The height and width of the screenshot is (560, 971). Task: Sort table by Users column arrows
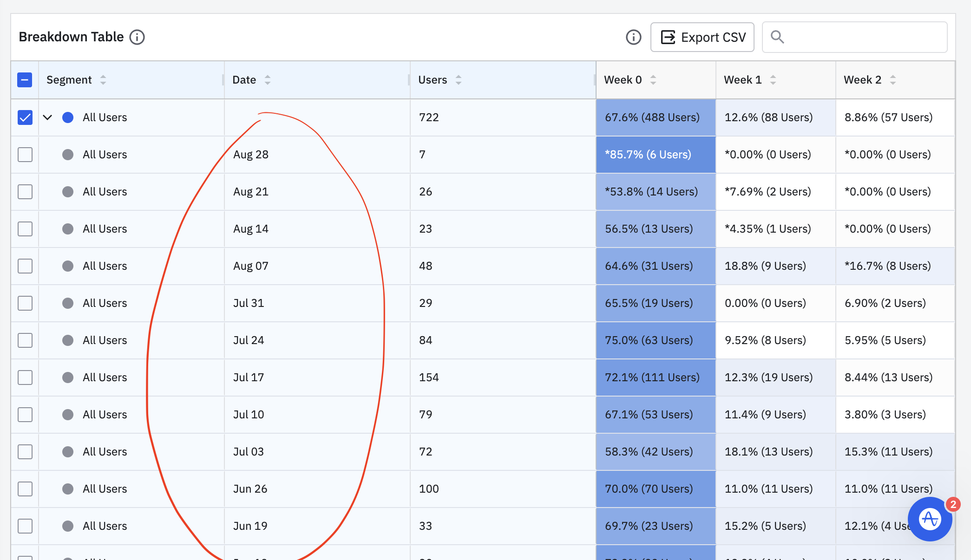coord(459,80)
